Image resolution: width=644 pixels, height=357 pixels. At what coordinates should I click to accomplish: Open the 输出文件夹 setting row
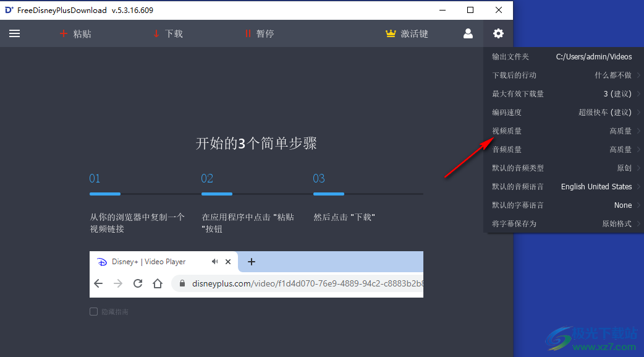564,57
